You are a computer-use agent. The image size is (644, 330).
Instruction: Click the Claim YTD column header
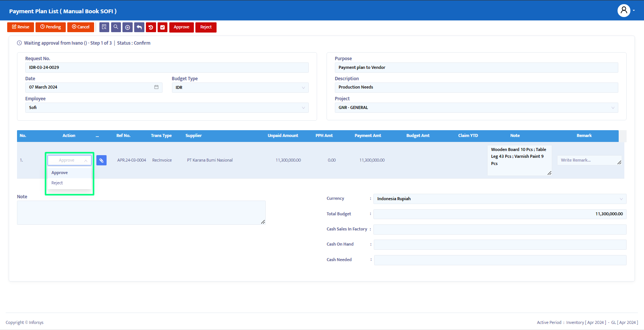468,135
